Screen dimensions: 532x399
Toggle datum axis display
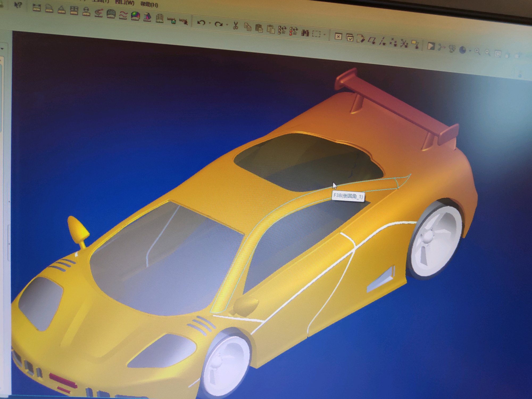[x=383, y=41]
